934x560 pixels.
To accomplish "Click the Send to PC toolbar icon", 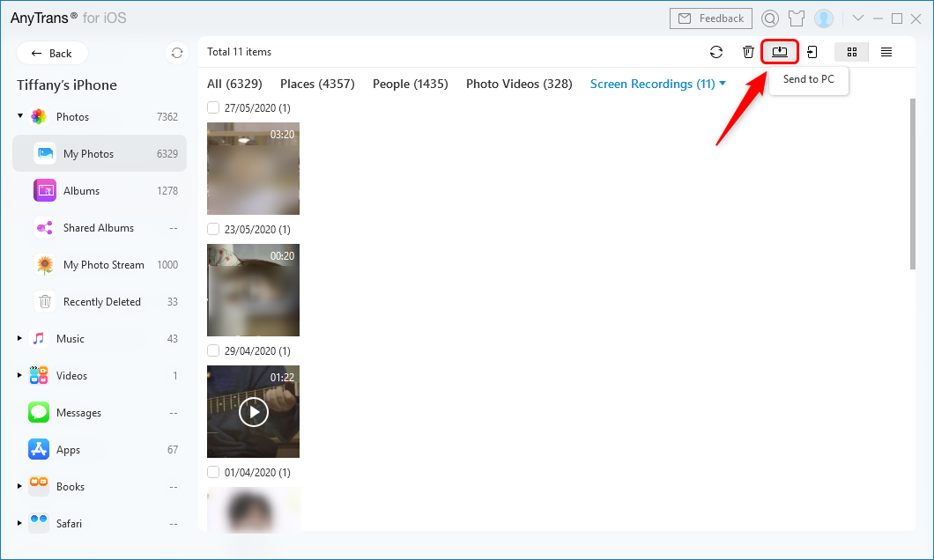I will pyautogui.click(x=780, y=52).
